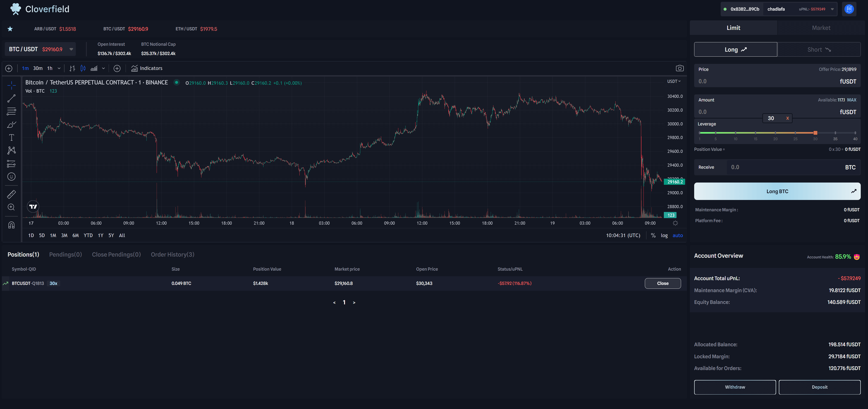Image resolution: width=868 pixels, height=409 pixels.
Task: Open chart settings gear icon
Action: coord(675,223)
